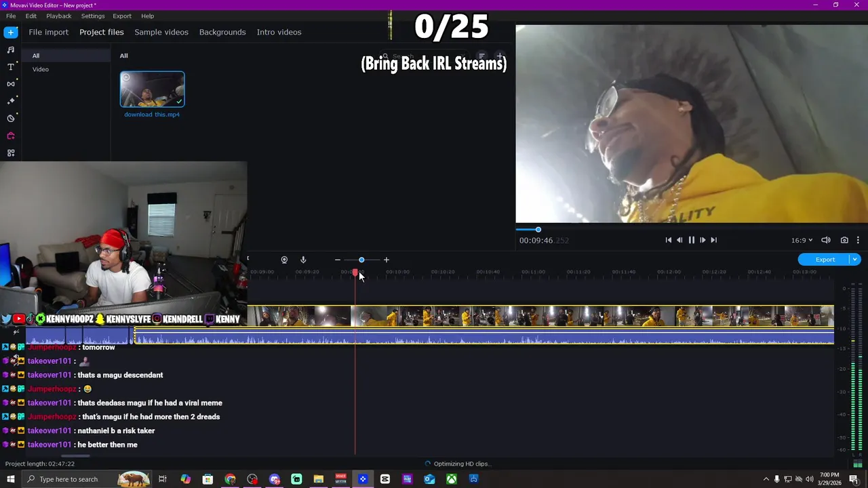
Task: Select the video clip on timeline track
Action: tap(540, 317)
